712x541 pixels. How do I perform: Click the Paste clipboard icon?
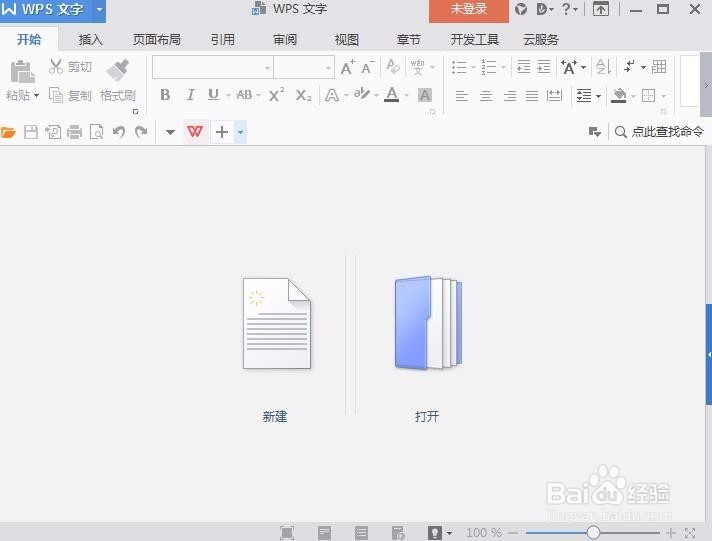[x=22, y=72]
